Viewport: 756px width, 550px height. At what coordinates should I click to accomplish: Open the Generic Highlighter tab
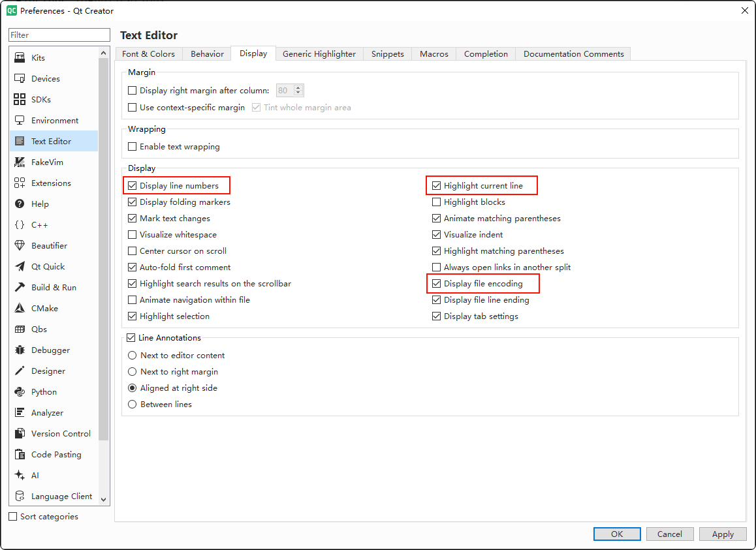[x=319, y=54]
